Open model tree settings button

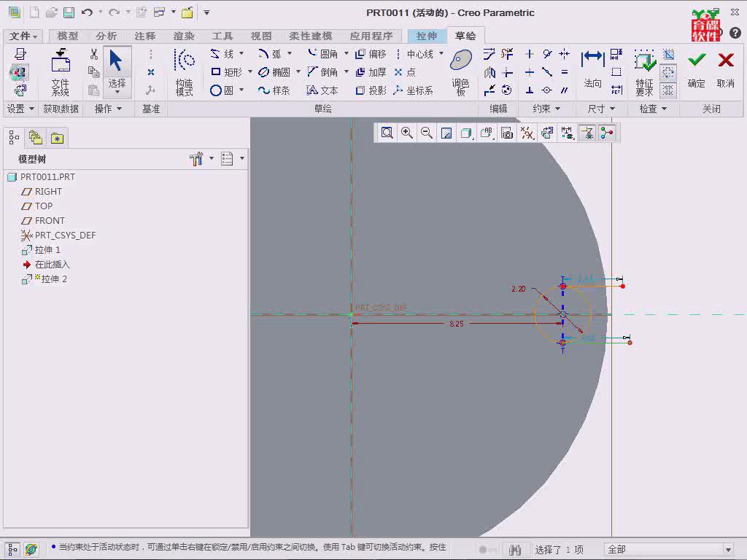[x=196, y=158]
